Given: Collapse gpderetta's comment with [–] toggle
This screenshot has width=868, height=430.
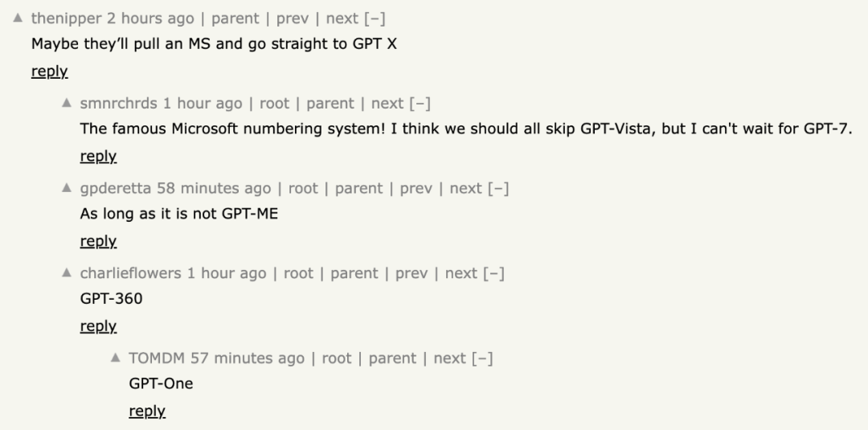Looking at the screenshot, I should tap(498, 189).
